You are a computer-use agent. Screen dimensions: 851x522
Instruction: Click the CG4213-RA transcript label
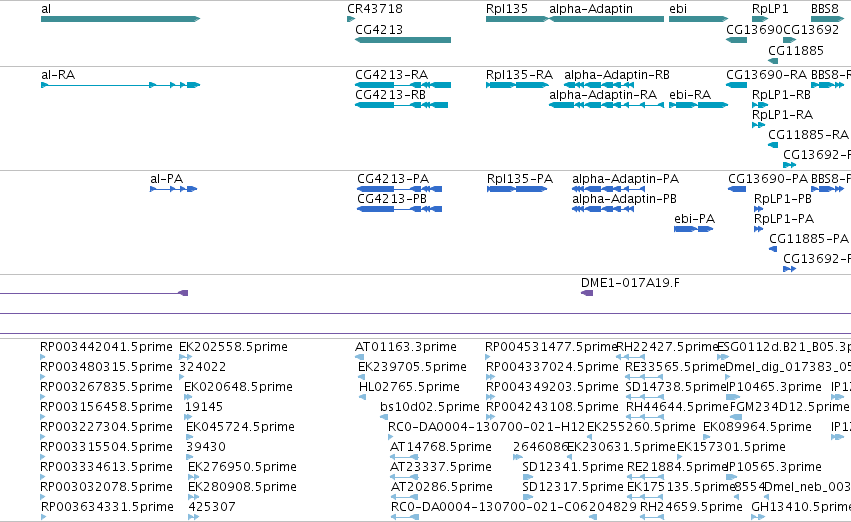[x=391, y=74]
